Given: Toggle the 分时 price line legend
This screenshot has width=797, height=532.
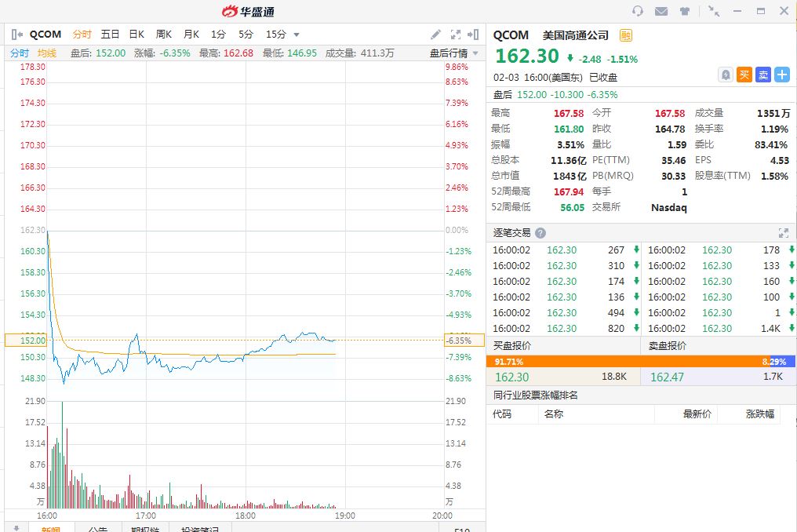Looking at the screenshot, I should pos(20,53).
